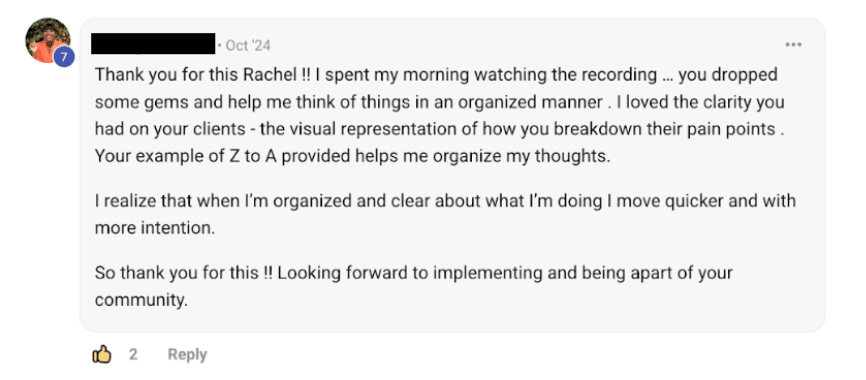Click the Oct '24 timestamp
The width and height of the screenshot is (866, 380).
[x=248, y=45]
